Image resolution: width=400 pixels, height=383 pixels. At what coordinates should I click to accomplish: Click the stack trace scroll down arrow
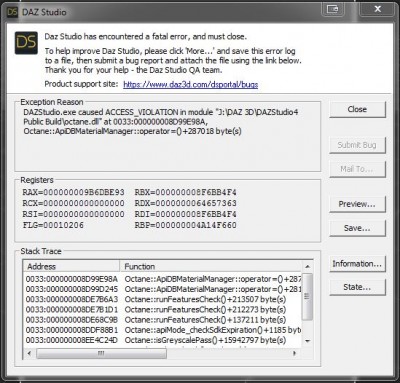(307, 341)
